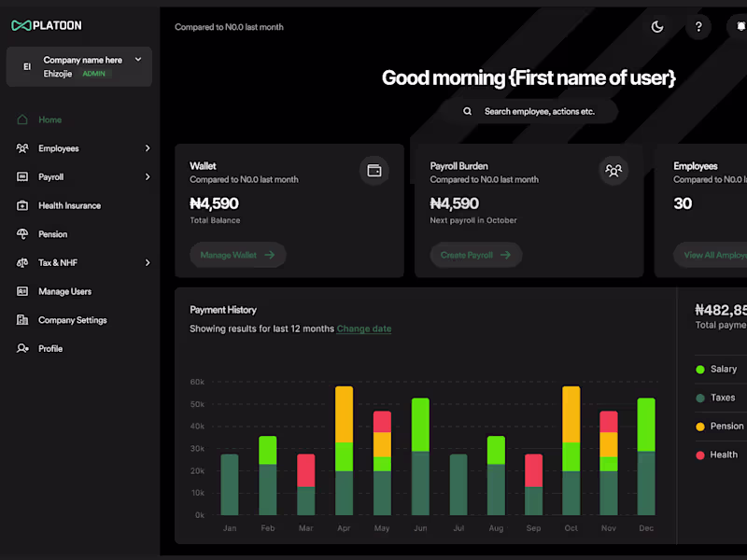The width and height of the screenshot is (747, 560).
Task: Click the Good morning greeting heading
Action: point(529,77)
